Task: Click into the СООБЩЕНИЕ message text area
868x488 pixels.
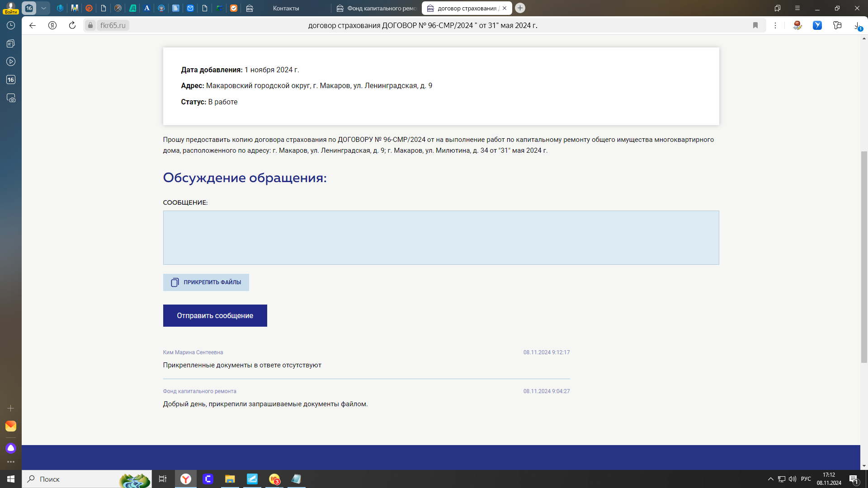Action: (441, 238)
